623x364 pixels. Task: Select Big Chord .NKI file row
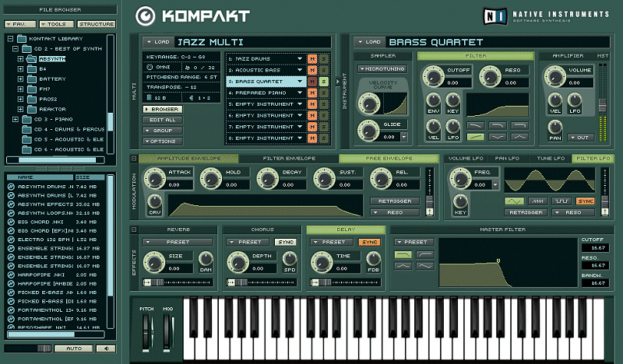[x=55, y=222]
